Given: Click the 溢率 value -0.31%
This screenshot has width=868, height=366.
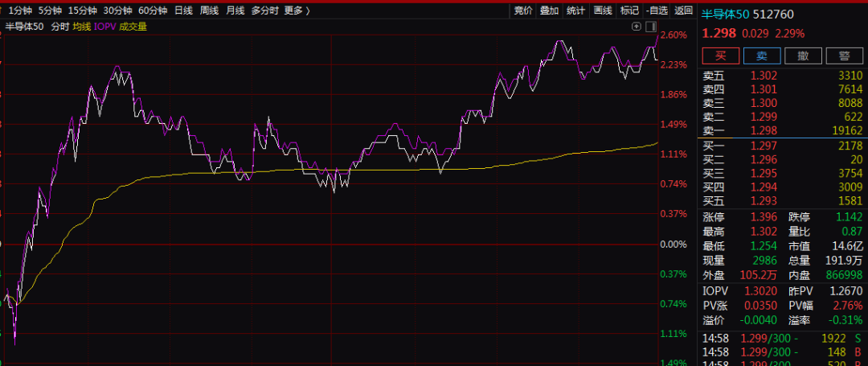Looking at the screenshot, I should (845, 320).
